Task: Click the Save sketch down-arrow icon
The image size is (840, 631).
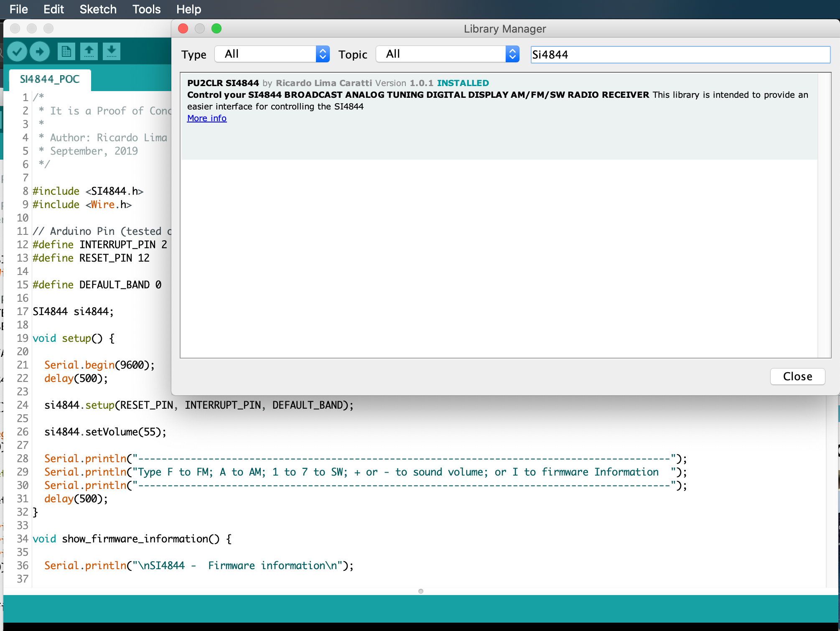Action: tap(111, 51)
